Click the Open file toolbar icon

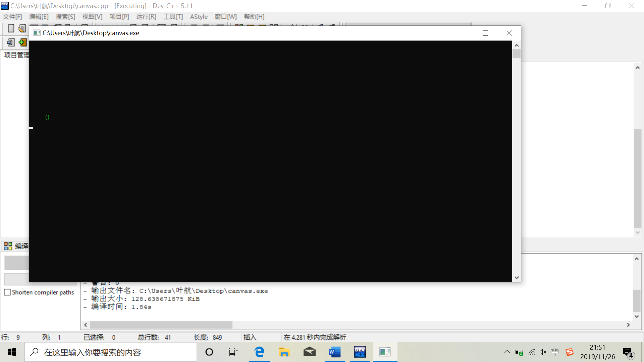(22, 28)
